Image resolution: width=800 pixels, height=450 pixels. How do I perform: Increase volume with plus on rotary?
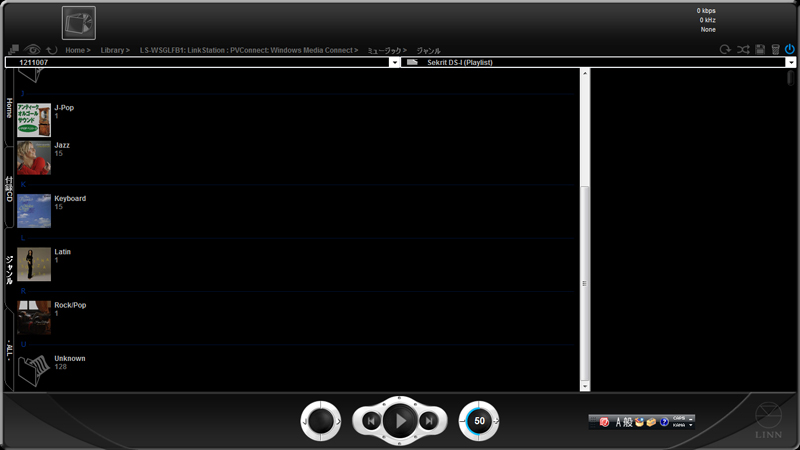point(496,421)
